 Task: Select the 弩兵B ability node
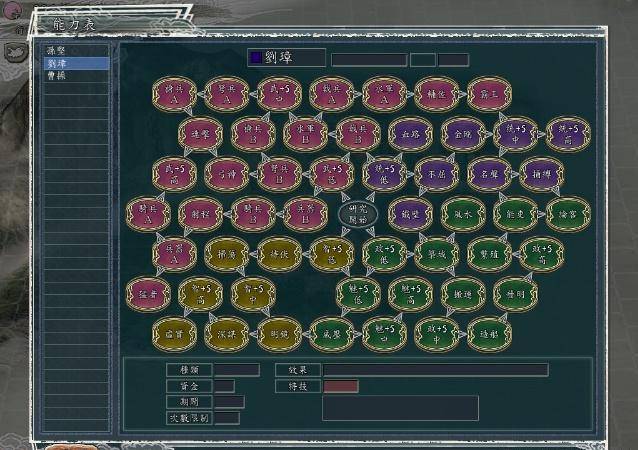pyautogui.click(x=279, y=174)
